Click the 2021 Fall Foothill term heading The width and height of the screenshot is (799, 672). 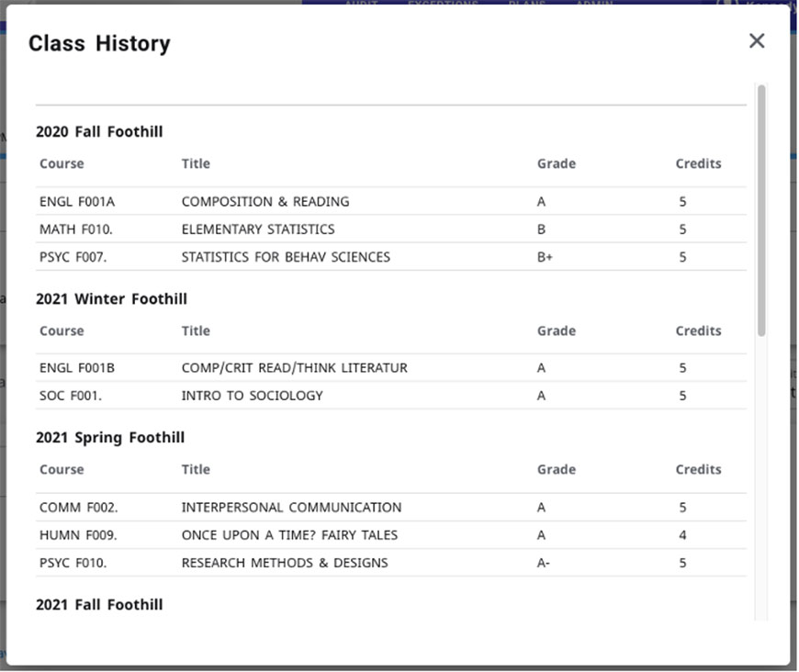(99, 604)
